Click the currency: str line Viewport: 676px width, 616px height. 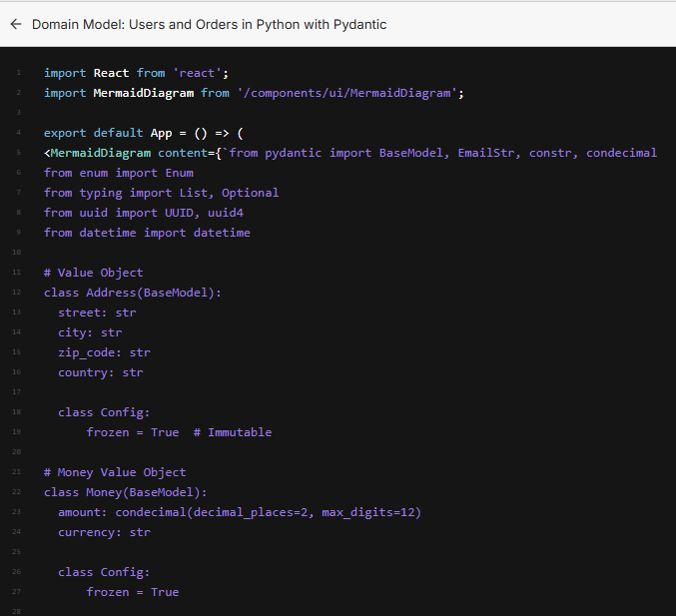click(x=104, y=532)
